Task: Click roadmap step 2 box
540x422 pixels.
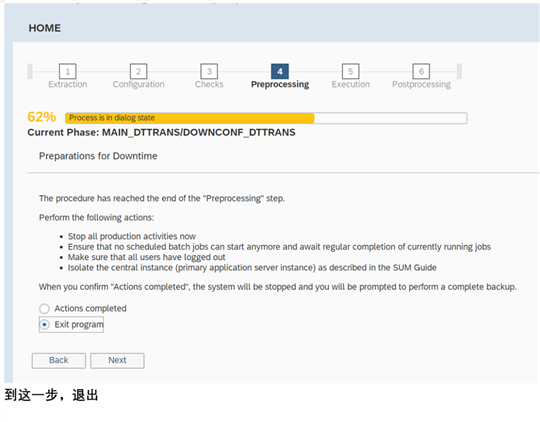Action: pyautogui.click(x=138, y=71)
